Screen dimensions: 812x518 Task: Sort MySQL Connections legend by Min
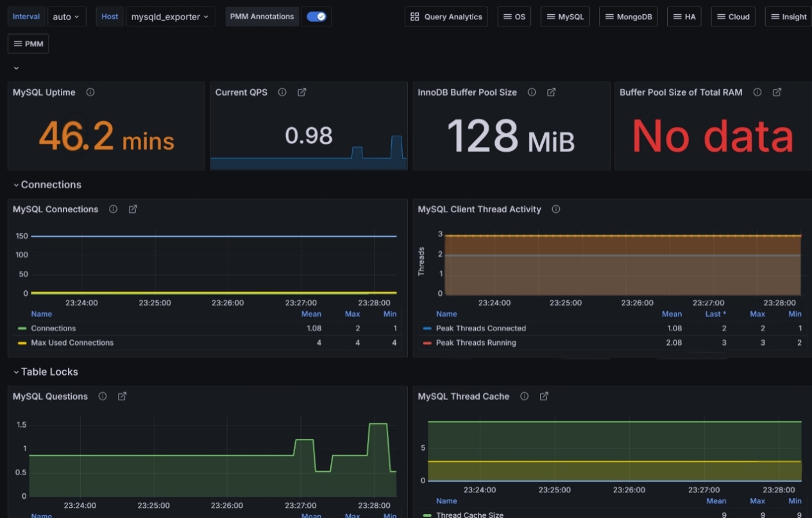(x=390, y=314)
